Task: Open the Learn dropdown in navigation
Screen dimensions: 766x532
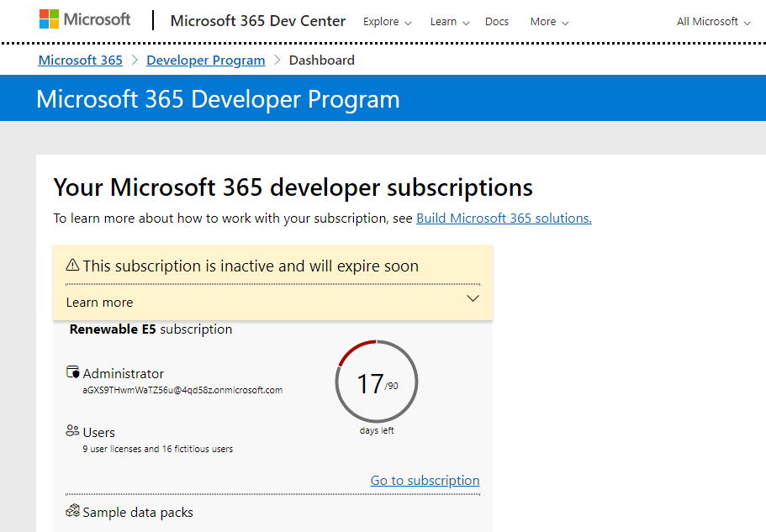Action: pyautogui.click(x=450, y=22)
